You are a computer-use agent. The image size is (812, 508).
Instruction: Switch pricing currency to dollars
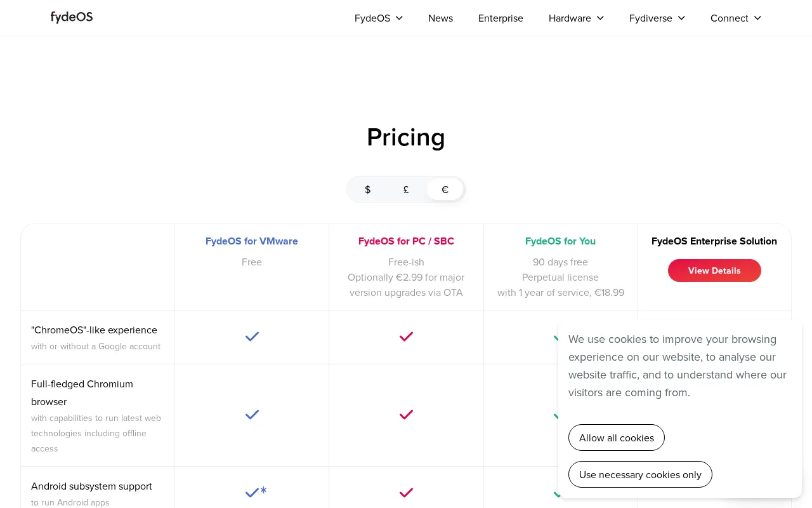coord(367,189)
